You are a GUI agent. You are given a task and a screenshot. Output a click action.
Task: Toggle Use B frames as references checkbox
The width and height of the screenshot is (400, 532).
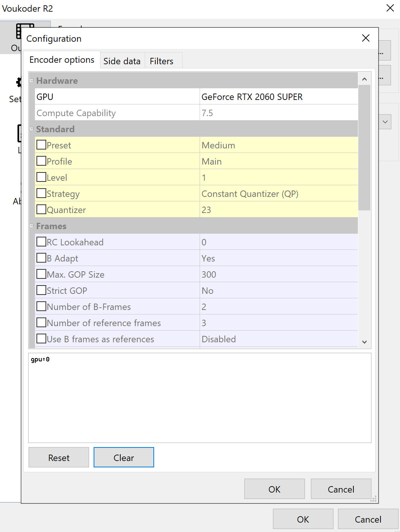(x=41, y=339)
